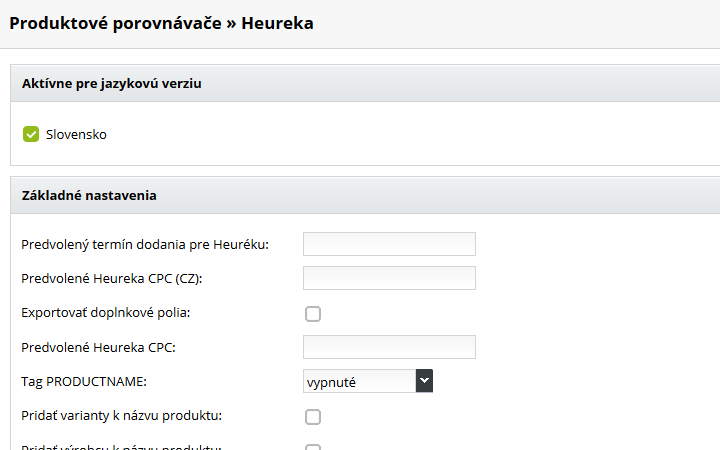Viewport: 720px width, 450px height.
Task: Check Pridať varianty k názvu produktu
Action: pos(313,417)
